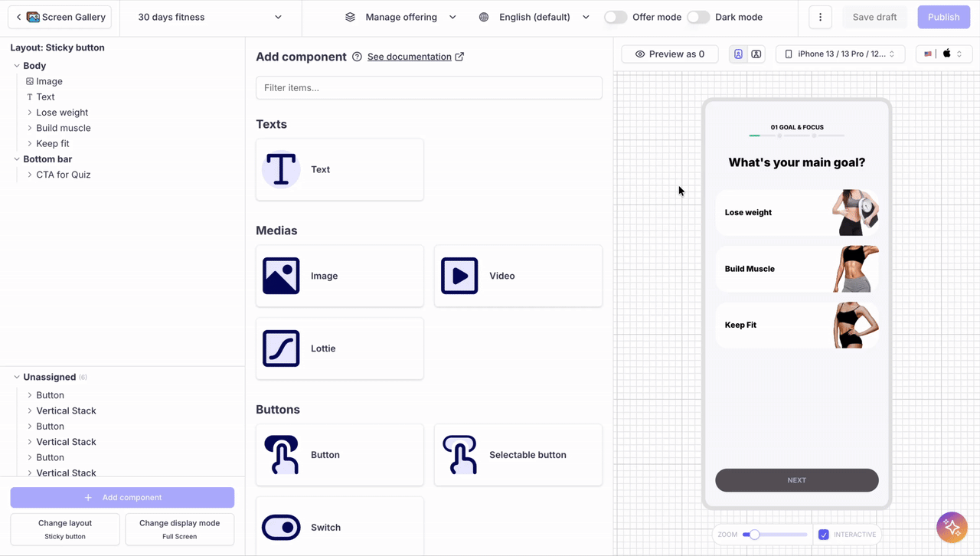Open the AI sparkle assistant button
Image resolution: width=980 pixels, height=556 pixels.
tap(952, 527)
